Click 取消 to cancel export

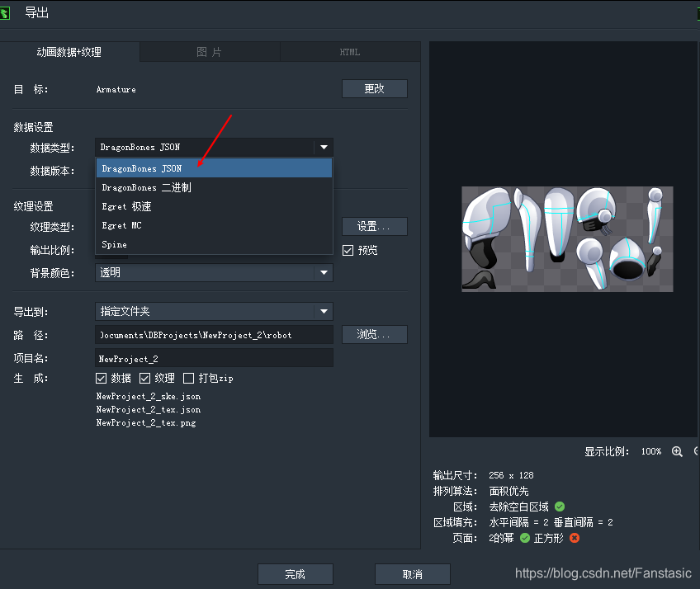(x=413, y=574)
